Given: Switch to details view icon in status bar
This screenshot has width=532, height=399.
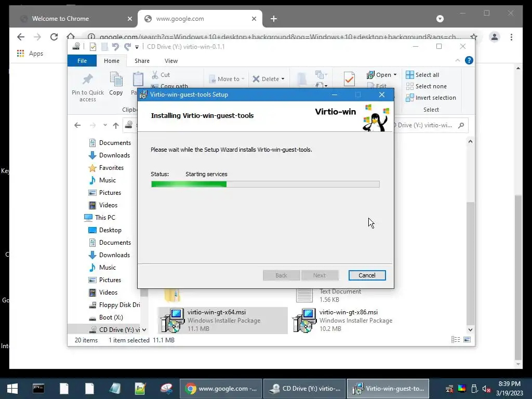Looking at the screenshot, I should 455,340.
